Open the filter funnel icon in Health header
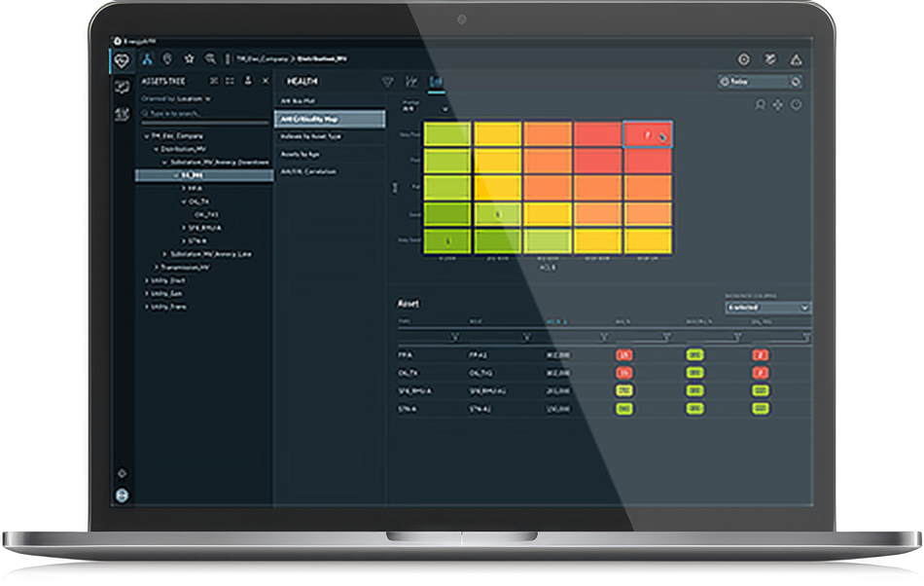This screenshot has width=924, height=586. coord(387,82)
